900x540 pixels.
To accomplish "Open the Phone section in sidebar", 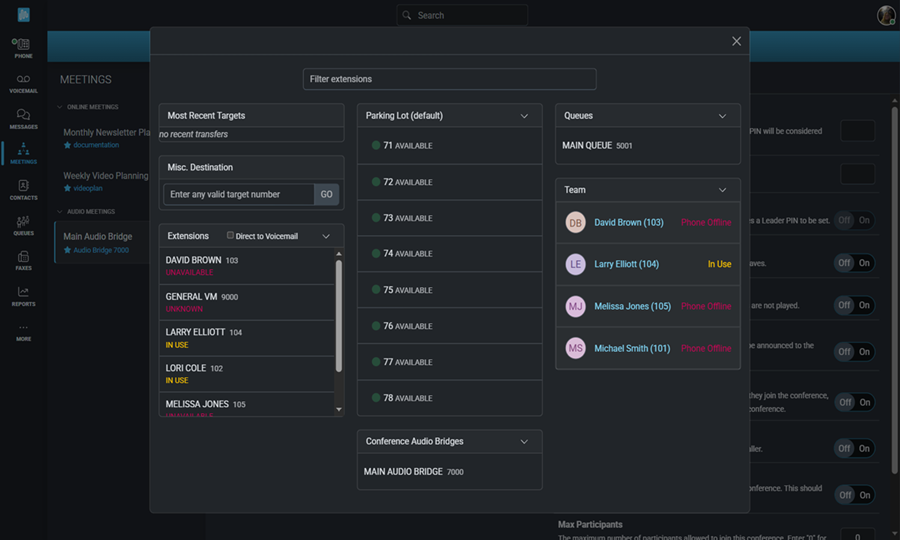I will [22, 47].
